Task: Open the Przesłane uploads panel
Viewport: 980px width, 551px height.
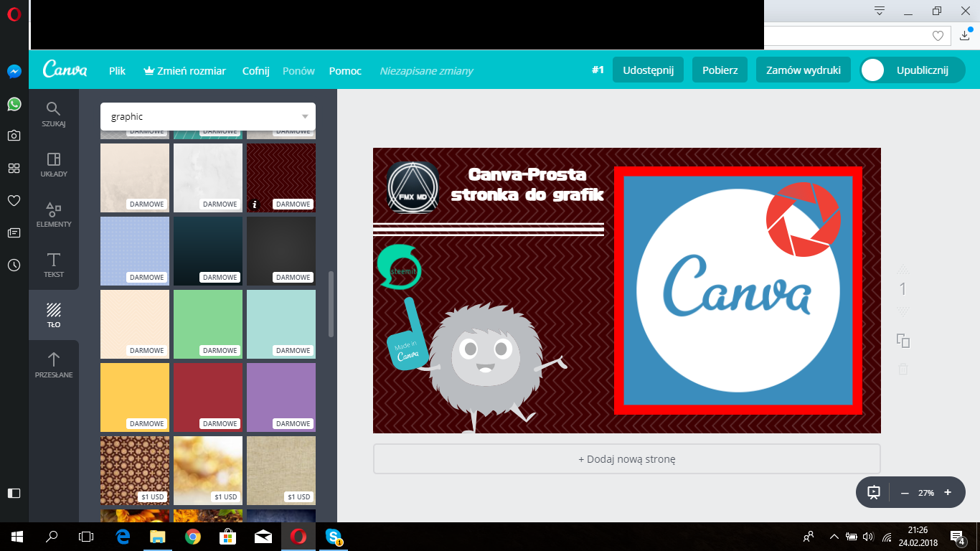Action: click(54, 365)
